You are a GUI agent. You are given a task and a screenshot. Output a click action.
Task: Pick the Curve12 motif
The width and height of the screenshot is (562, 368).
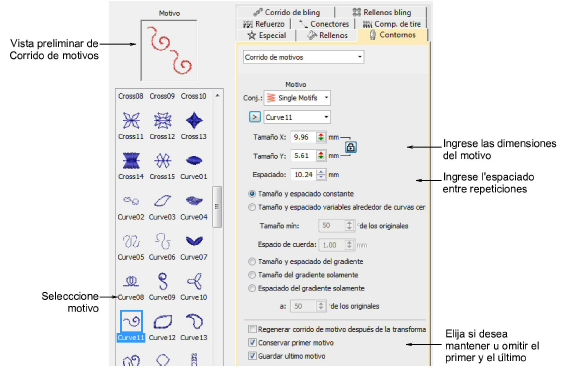(x=162, y=321)
